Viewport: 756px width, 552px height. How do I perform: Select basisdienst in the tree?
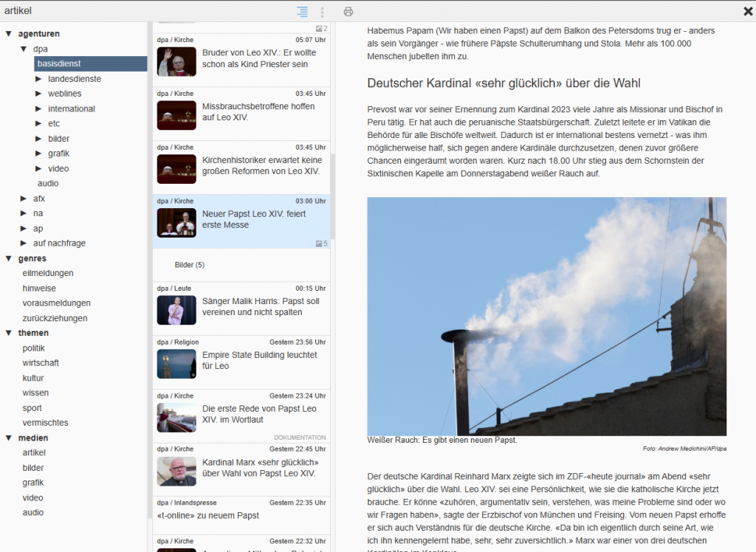pyautogui.click(x=91, y=63)
